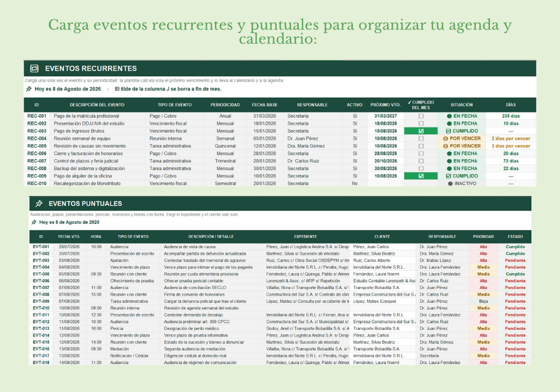Select 'Contestar demanda de desalojo' cell
The height and width of the screenshot is (392, 560).
pyautogui.click(x=212, y=315)
